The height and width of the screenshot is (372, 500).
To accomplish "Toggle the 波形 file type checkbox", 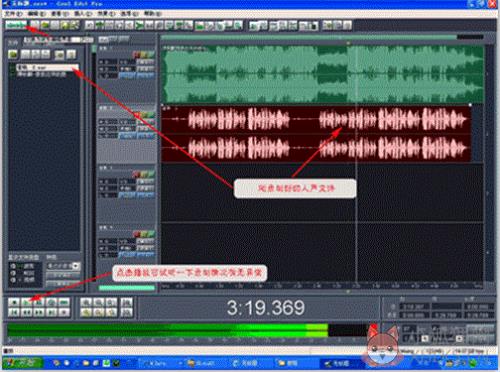I will pyautogui.click(x=13, y=266).
